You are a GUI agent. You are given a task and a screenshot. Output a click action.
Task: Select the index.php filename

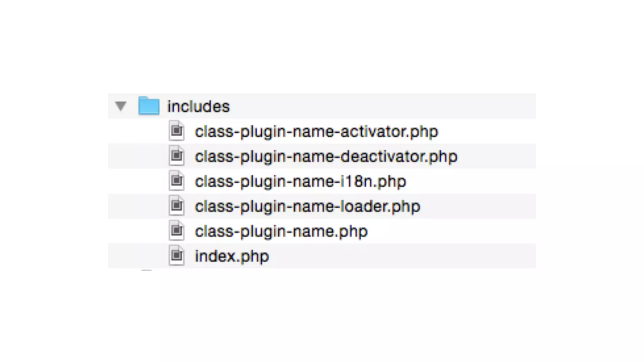[232, 256]
